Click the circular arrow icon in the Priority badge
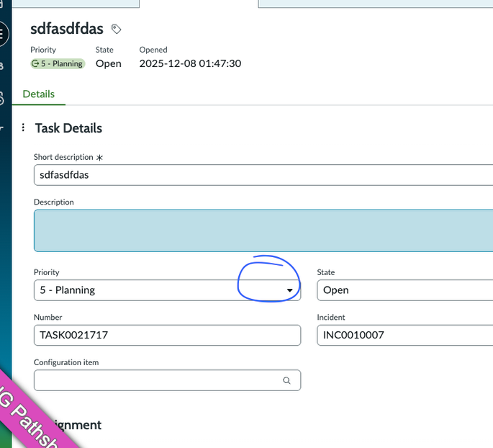This screenshot has height=448, width=493. (x=35, y=63)
